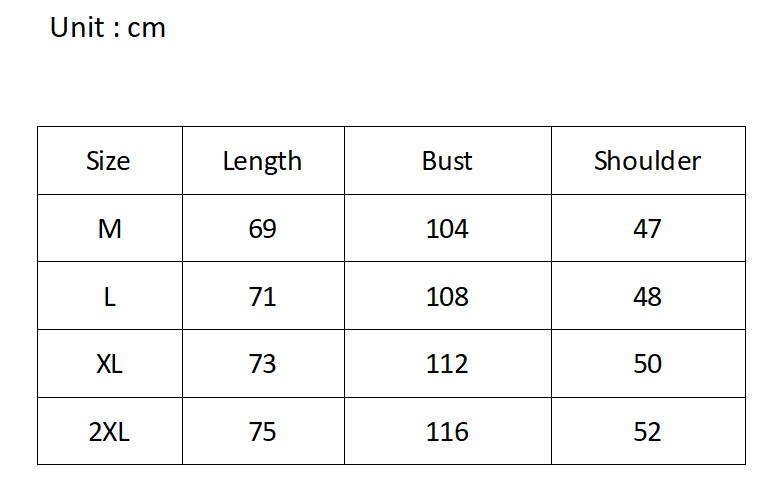Click length value 71
This screenshot has height=495, width=776.
[x=262, y=297]
